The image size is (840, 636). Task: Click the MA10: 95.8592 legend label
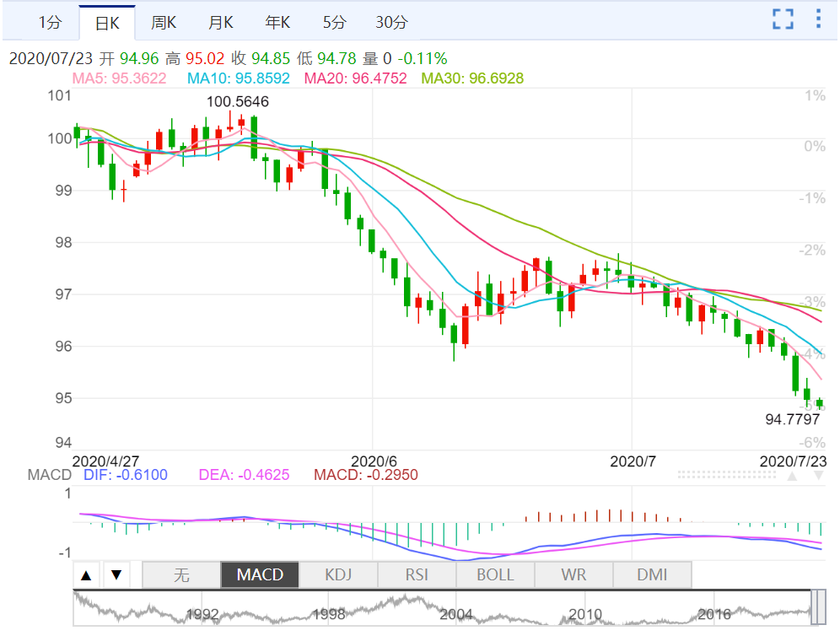[x=239, y=78]
